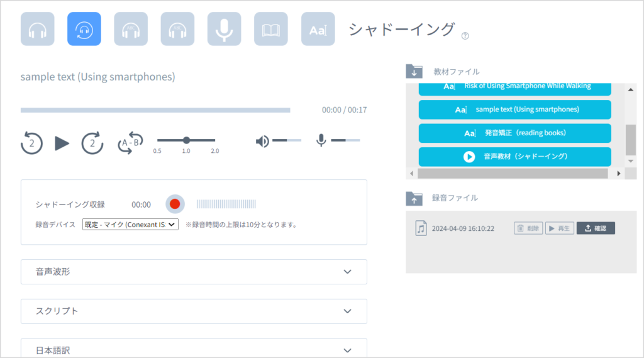Open the first headphones listening mode
This screenshot has width=644, height=358.
37,29
